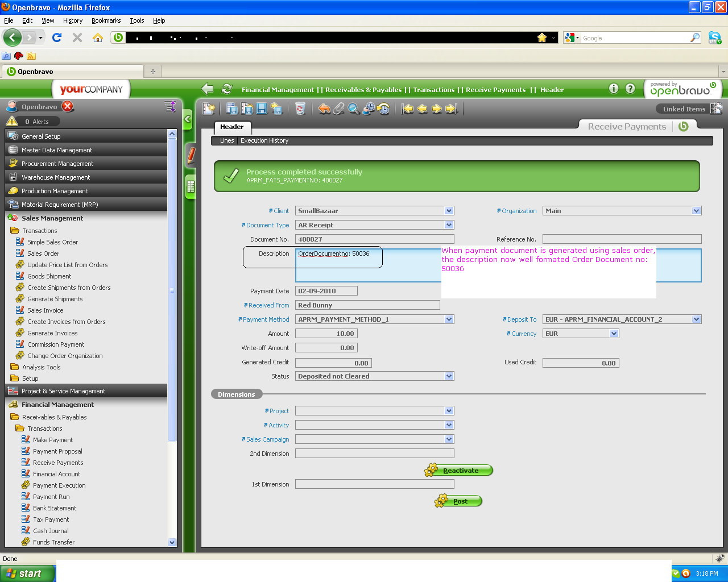Expand the Deposit To dropdown
This screenshot has width=728, height=582.
[x=696, y=319]
